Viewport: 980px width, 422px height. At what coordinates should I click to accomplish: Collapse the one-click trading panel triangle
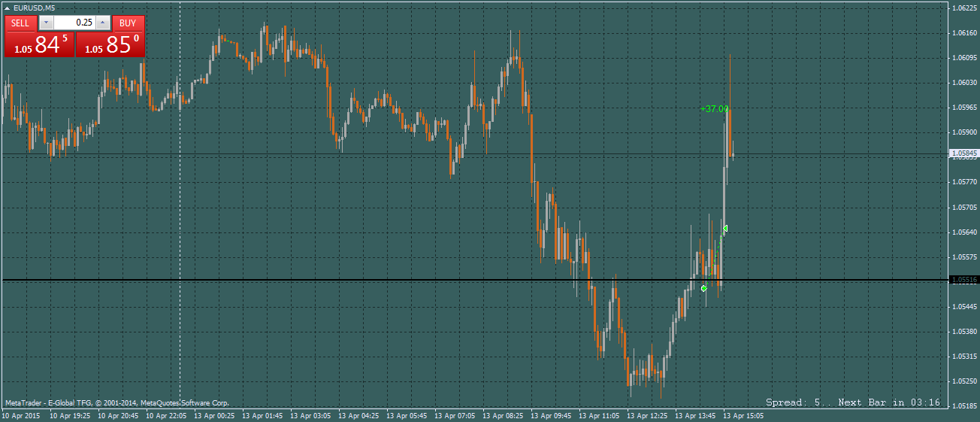[x=8, y=8]
